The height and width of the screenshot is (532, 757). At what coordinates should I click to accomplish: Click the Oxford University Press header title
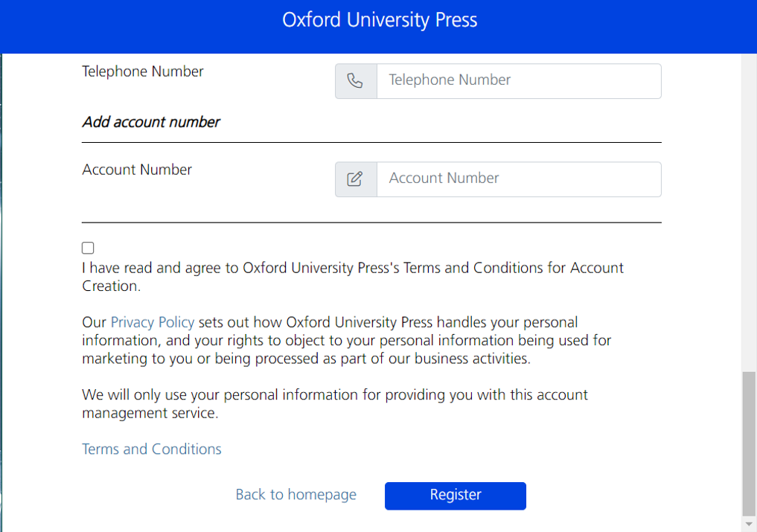tap(380, 20)
